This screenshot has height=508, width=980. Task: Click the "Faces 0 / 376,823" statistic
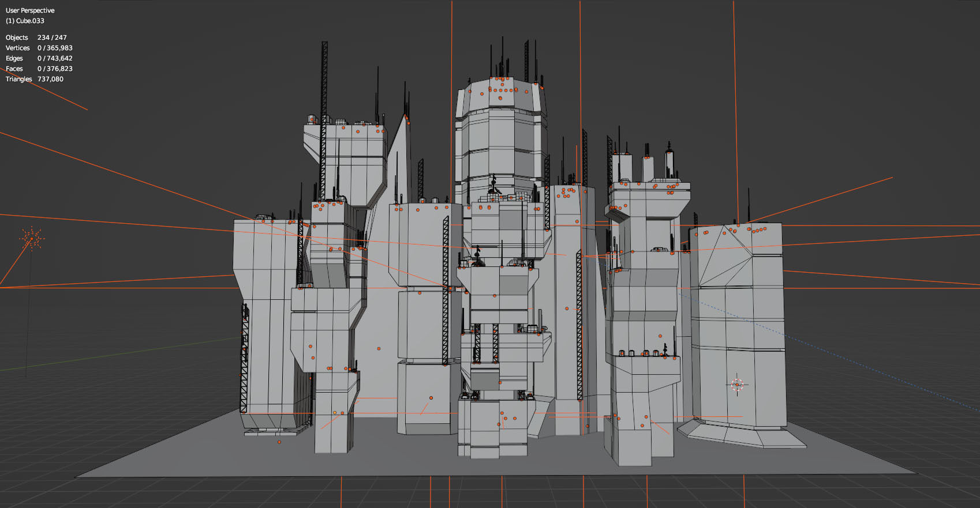39,69
